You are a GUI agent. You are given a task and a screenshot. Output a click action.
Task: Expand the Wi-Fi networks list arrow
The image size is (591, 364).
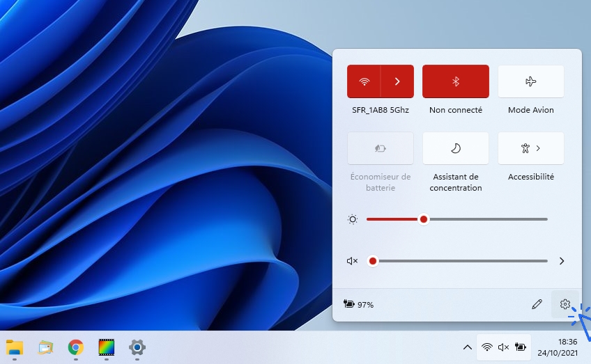tap(397, 81)
